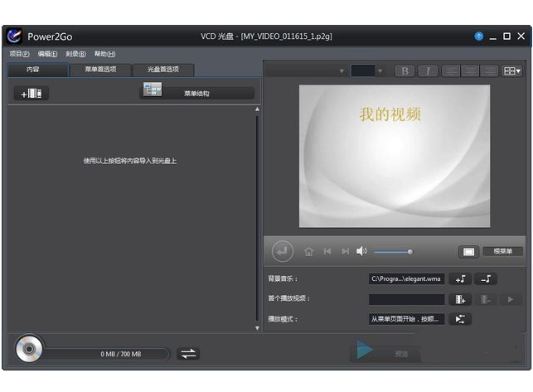Click the Power2Go logo icon

point(14,36)
